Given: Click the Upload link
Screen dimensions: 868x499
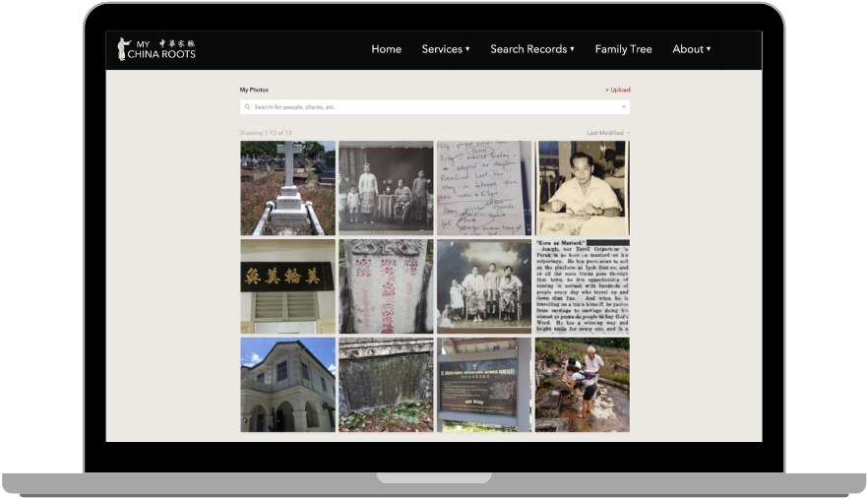Looking at the screenshot, I should pyautogui.click(x=618, y=90).
